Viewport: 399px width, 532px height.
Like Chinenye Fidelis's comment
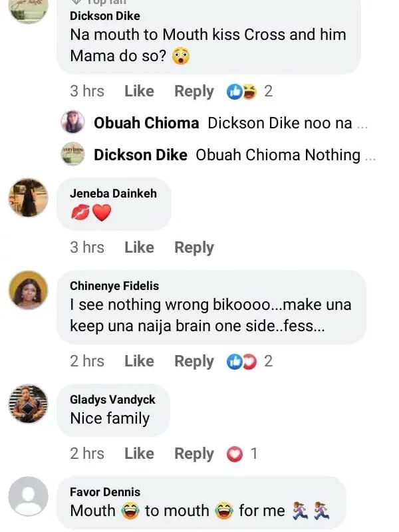(x=139, y=362)
